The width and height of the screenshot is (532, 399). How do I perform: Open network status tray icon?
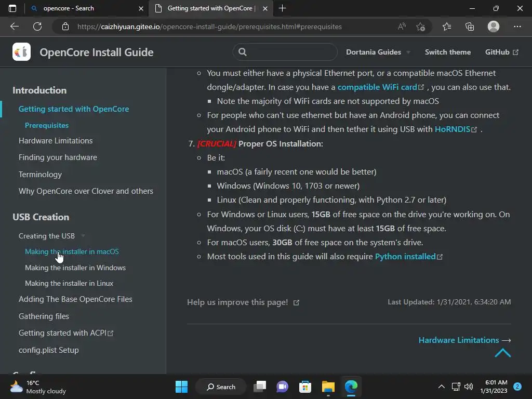pyautogui.click(x=456, y=387)
